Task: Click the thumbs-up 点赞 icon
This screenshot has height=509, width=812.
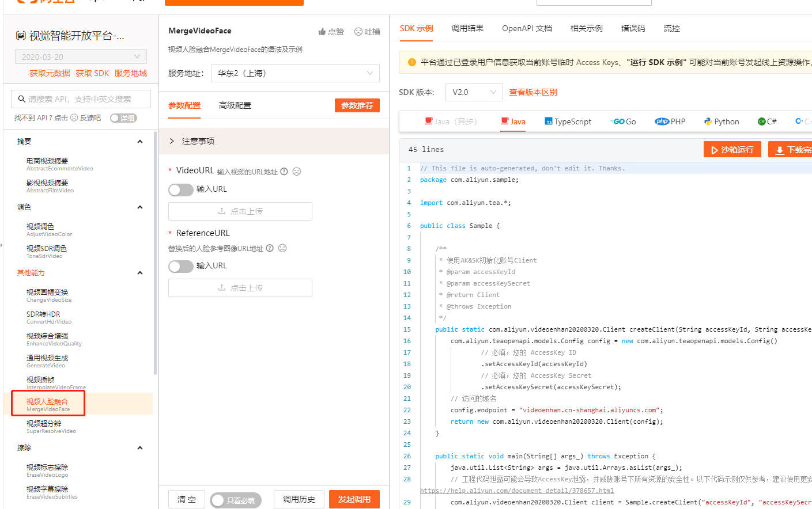Action: [322, 32]
